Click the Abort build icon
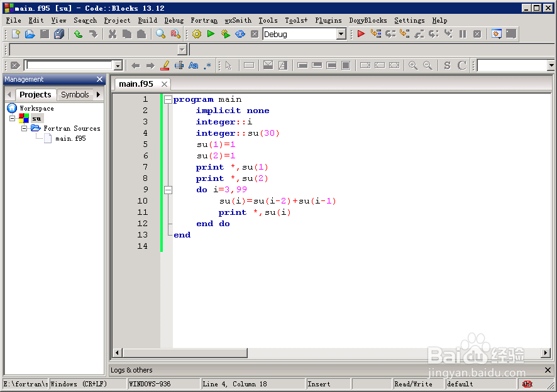Screen dimensions: 557x392 coord(255,34)
